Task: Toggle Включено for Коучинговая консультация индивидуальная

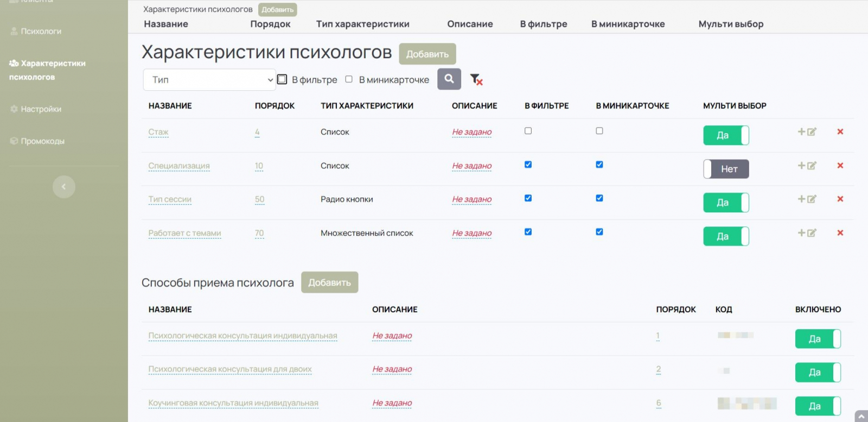Action: pos(818,406)
